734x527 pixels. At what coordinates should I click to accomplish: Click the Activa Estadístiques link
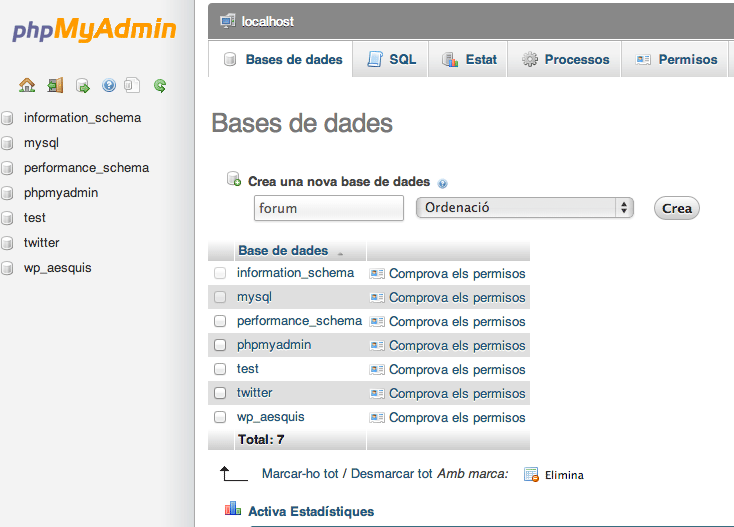(311, 512)
